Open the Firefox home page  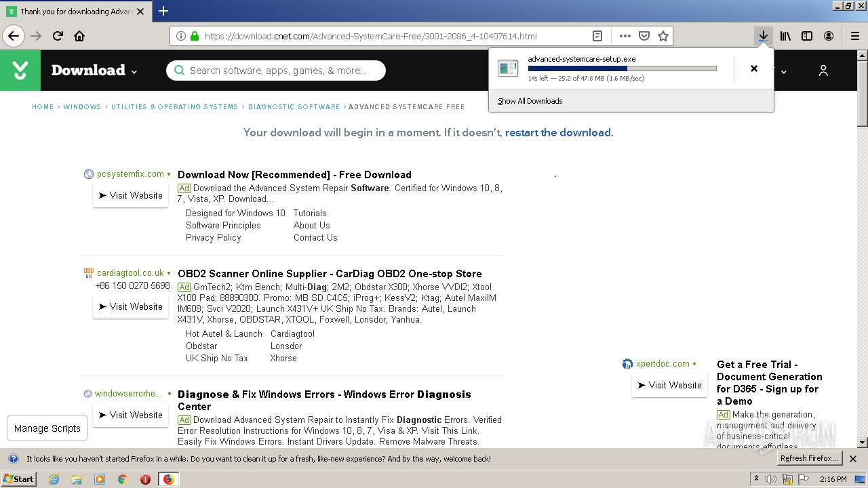click(79, 36)
